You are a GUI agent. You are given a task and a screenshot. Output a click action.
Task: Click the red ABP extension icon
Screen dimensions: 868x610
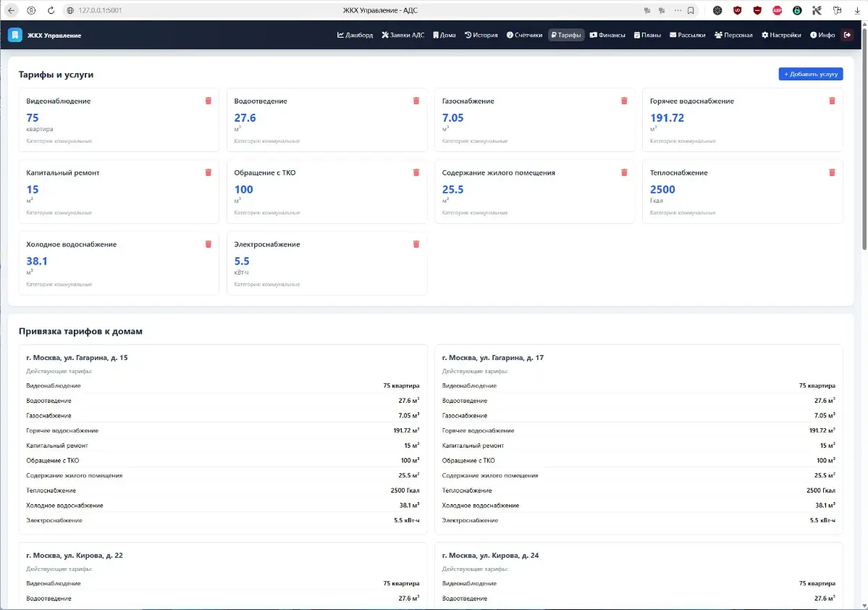pyautogui.click(x=778, y=10)
